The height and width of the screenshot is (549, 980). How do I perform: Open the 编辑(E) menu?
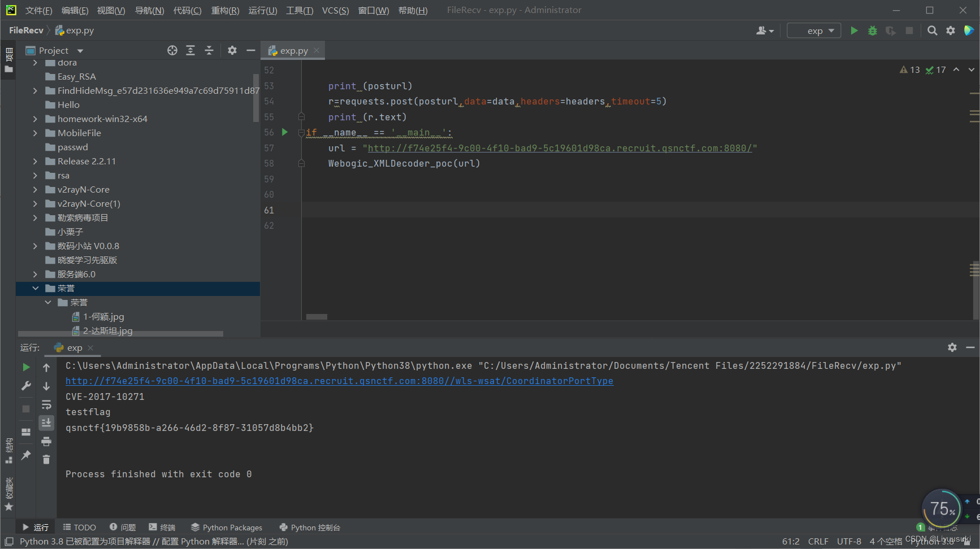click(75, 10)
